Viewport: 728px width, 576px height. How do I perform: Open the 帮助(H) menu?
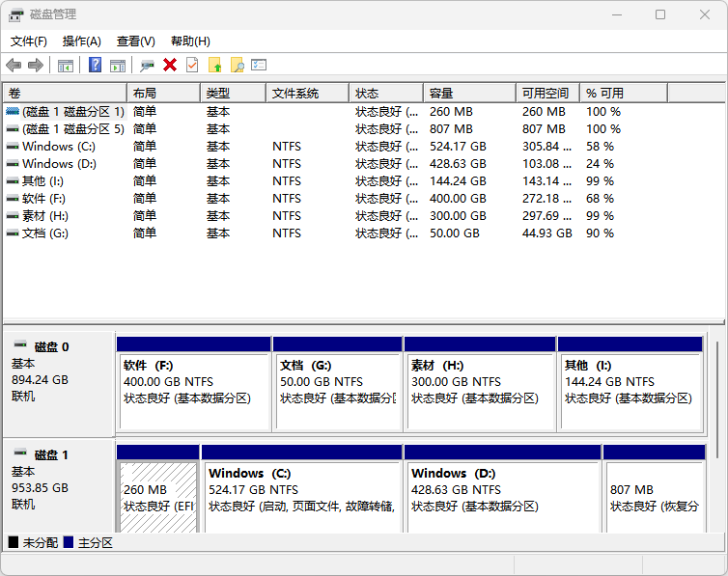click(190, 41)
